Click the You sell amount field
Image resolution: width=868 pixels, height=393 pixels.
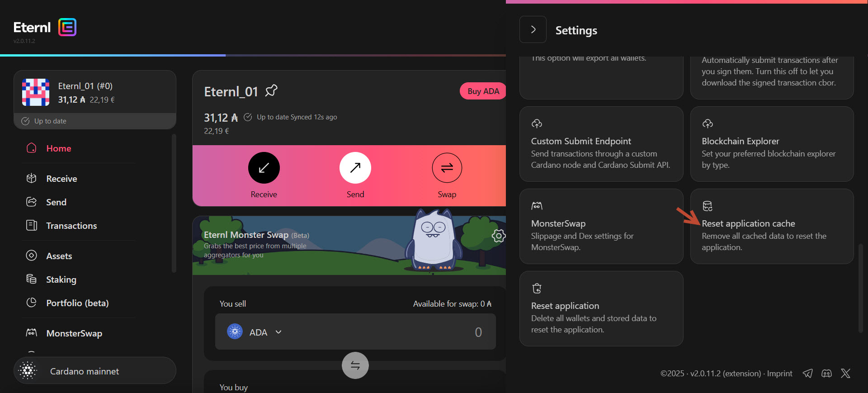tap(407, 332)
